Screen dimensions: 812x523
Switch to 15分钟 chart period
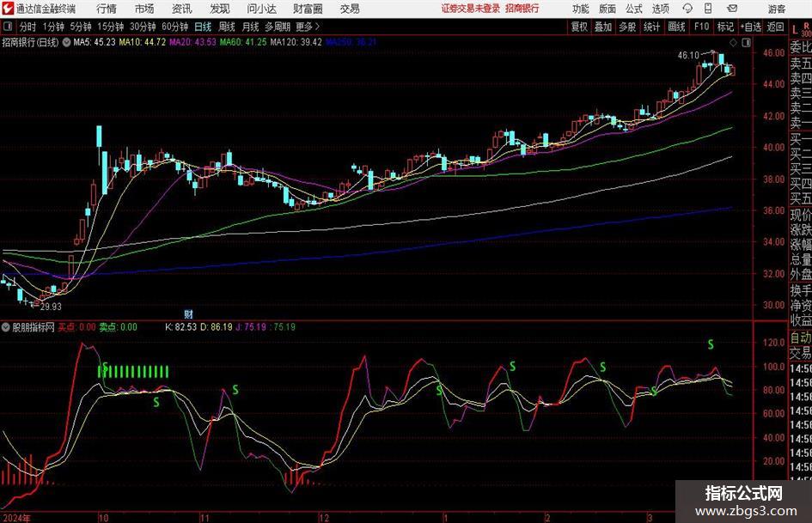tap(110, 27)
